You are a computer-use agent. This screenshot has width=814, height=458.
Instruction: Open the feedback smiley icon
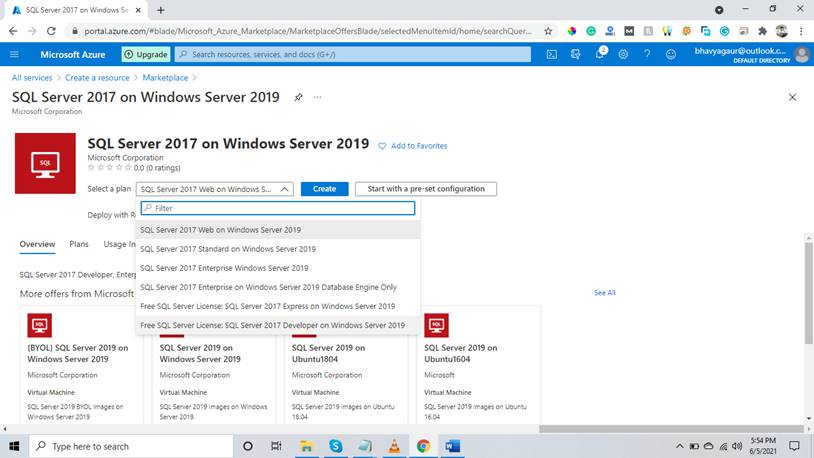[x=671, y=54]
